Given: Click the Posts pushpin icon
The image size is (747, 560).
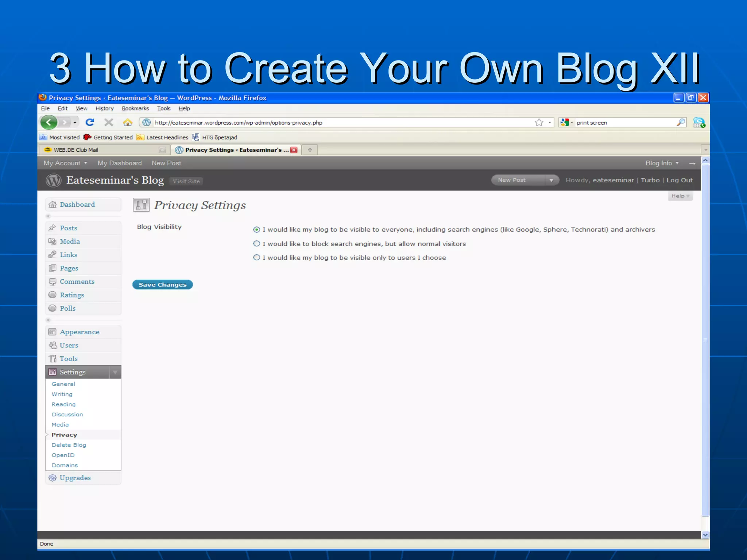Looking at the screenshot, I should [x=52, y=228].
